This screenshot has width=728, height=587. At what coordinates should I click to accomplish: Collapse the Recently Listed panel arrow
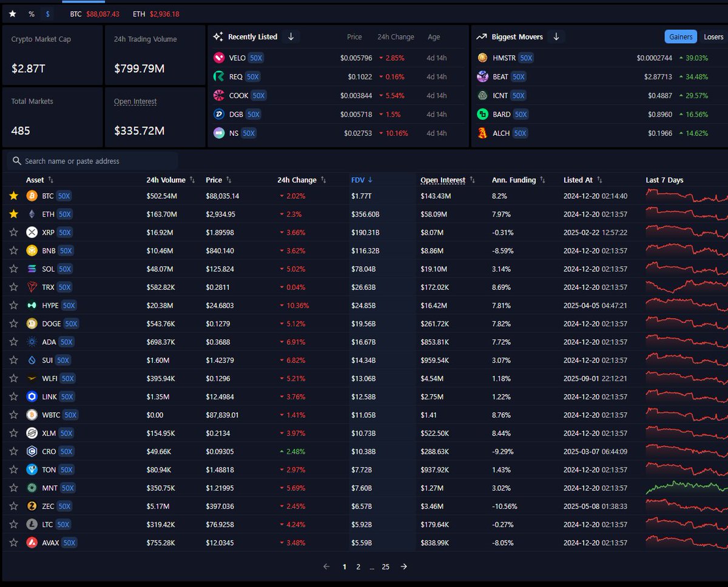pos(291,37)
